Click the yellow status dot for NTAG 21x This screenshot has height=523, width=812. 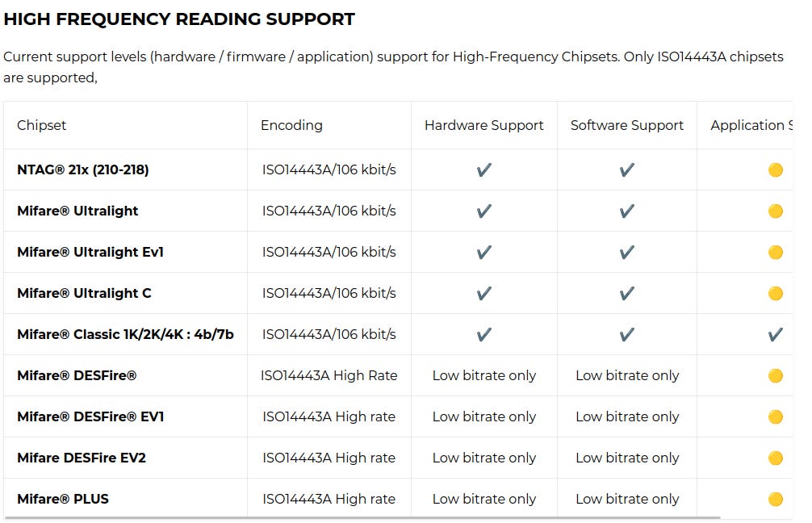coord(776,169)
